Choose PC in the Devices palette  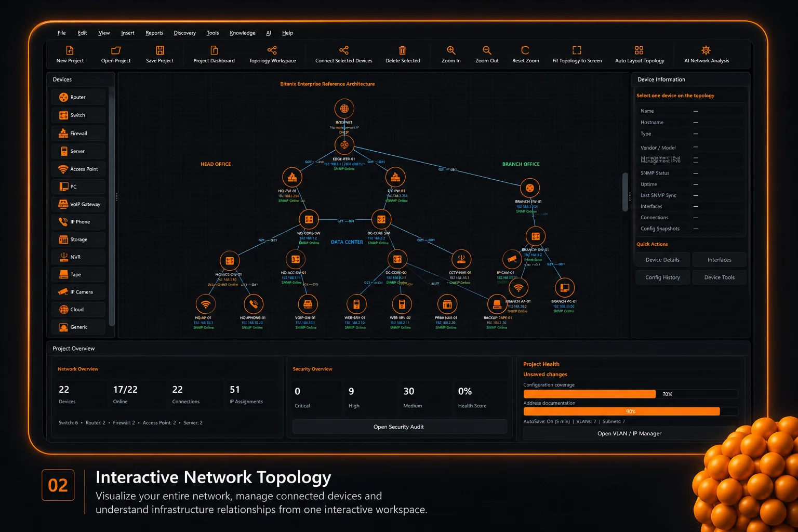point(78,187)
